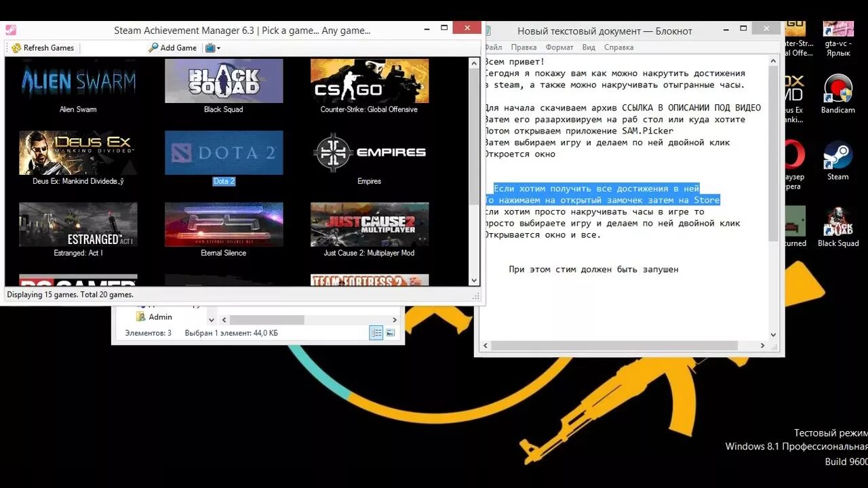Click the 'Empires' game label
This screenshot has height=488, width=868.
click(x=369, y=181)
